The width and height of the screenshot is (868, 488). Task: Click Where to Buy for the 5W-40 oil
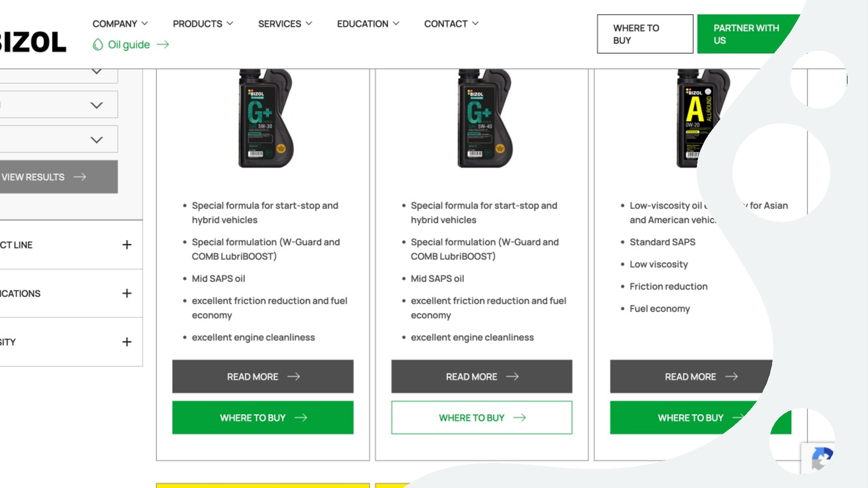[481, 418]
